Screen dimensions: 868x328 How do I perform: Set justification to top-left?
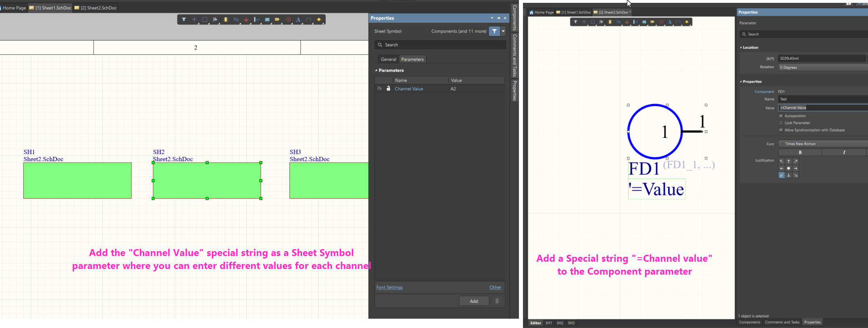pos(781,161)
